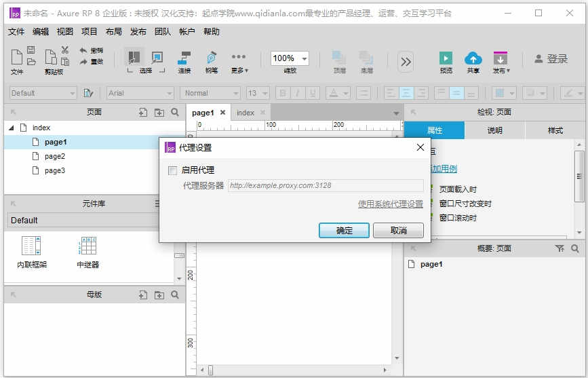Select the contained selection mode tool
Image resolution: width=588 pixels, height=378 pixels.
[x=157, y=58]
